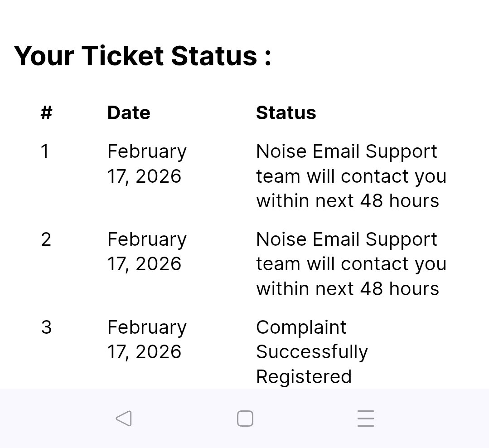Click row number 2 in the table
This screenshot has width=489, height=448.
(46, 239)
